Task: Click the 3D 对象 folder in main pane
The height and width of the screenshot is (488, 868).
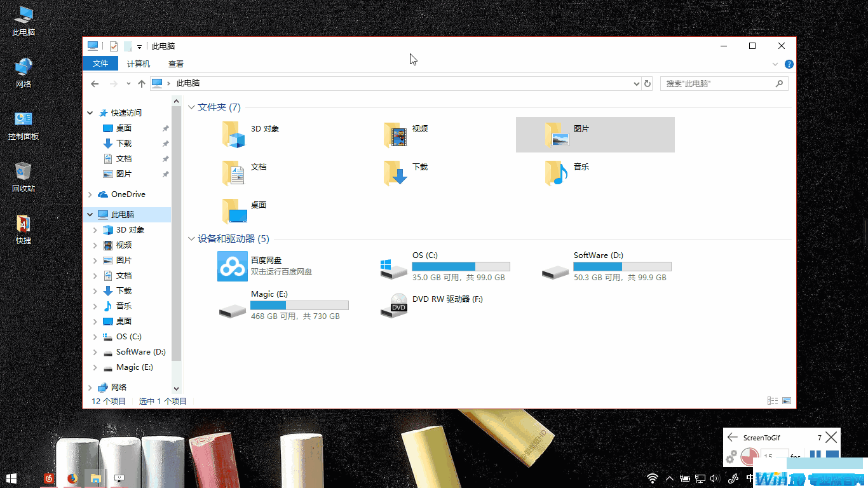Action: (x=233, y=135)
